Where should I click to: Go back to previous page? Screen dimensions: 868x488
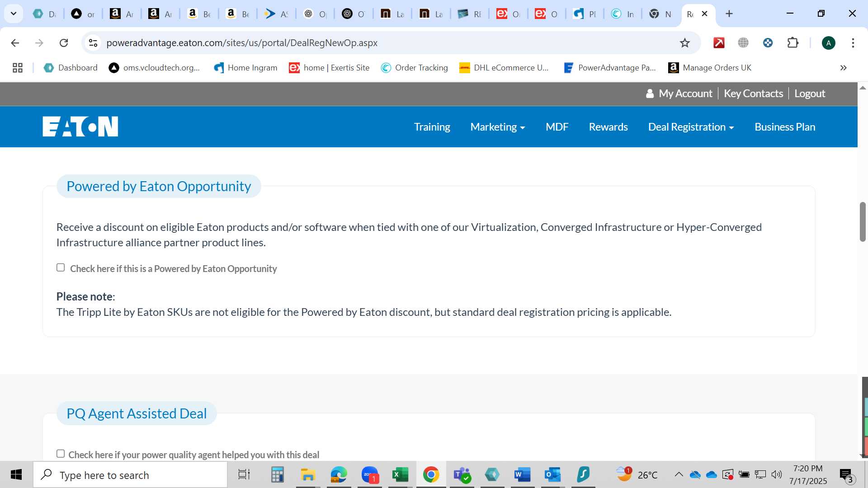tap(15, 43)
